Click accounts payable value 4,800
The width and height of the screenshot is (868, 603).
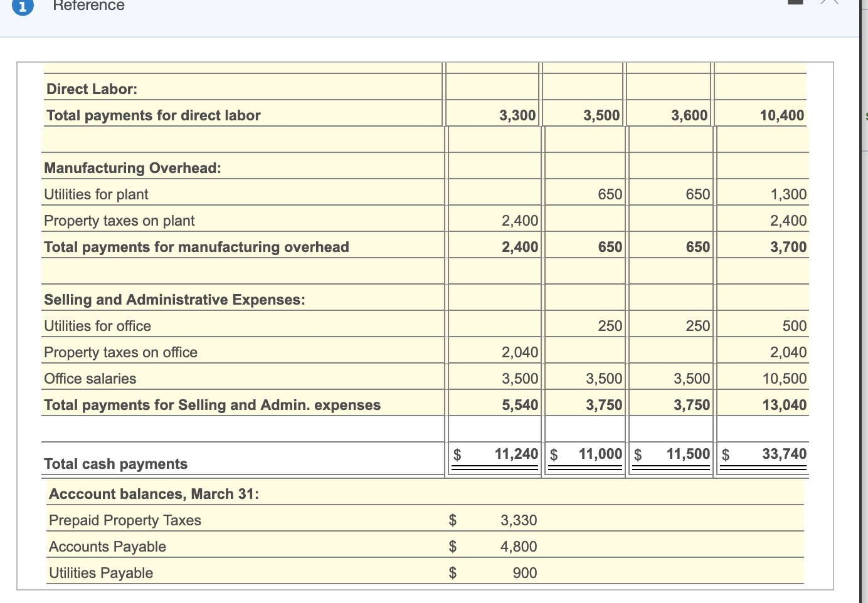click(519, 547)
